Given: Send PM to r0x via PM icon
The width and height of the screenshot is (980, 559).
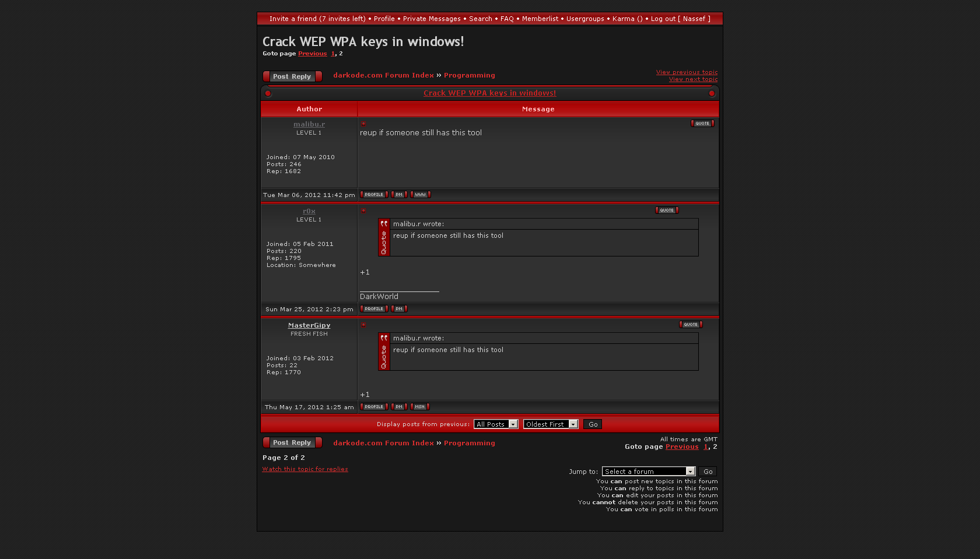Looking at the screenshot, I should [399, 309].
